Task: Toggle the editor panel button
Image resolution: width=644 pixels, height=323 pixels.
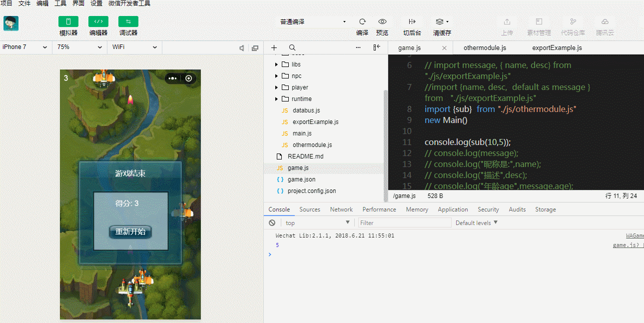Action: (98, 21)
